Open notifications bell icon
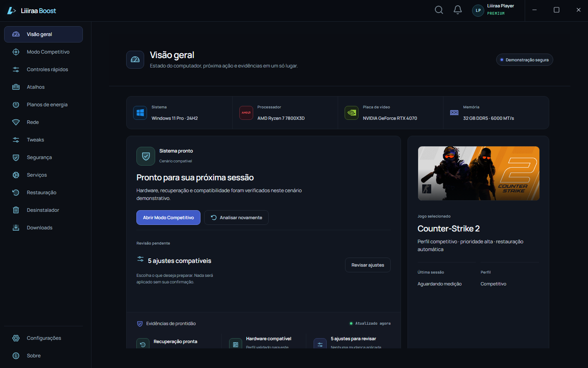The width and height of the screenshot is (588, 368). 458,10
